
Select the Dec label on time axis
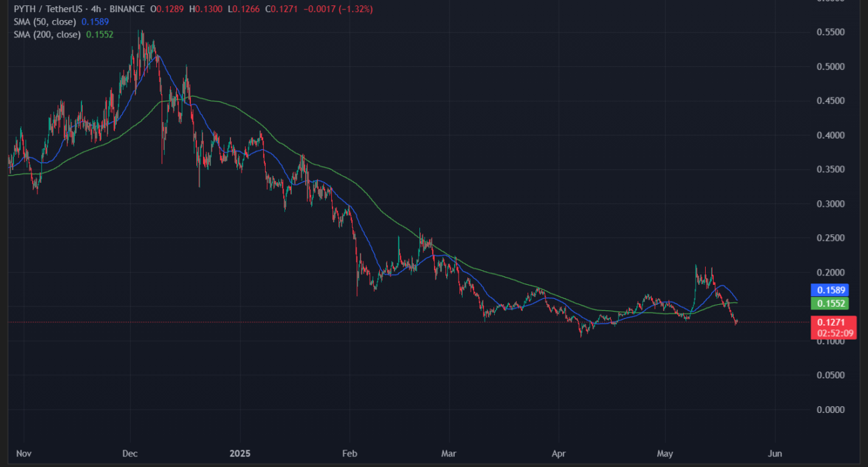point(130,454)
